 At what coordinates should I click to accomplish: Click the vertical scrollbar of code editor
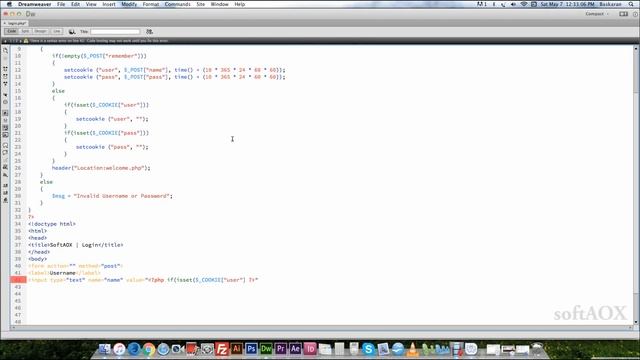pos(636,186)
